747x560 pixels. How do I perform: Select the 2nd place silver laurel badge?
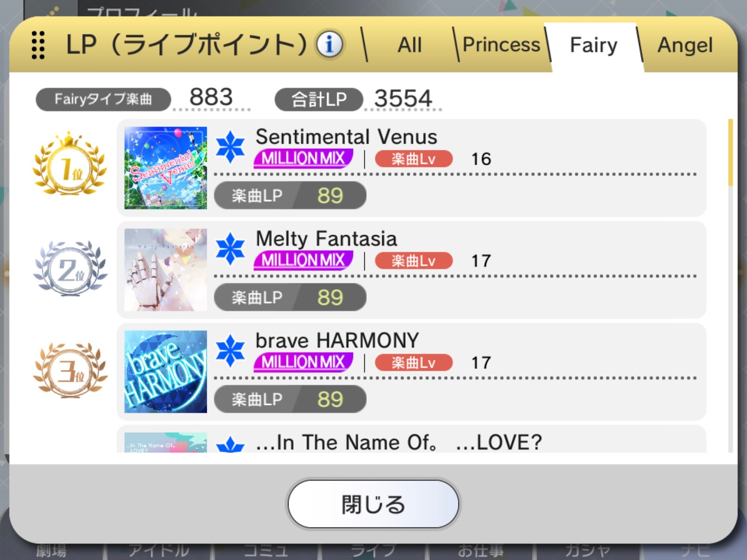point(70,268)
